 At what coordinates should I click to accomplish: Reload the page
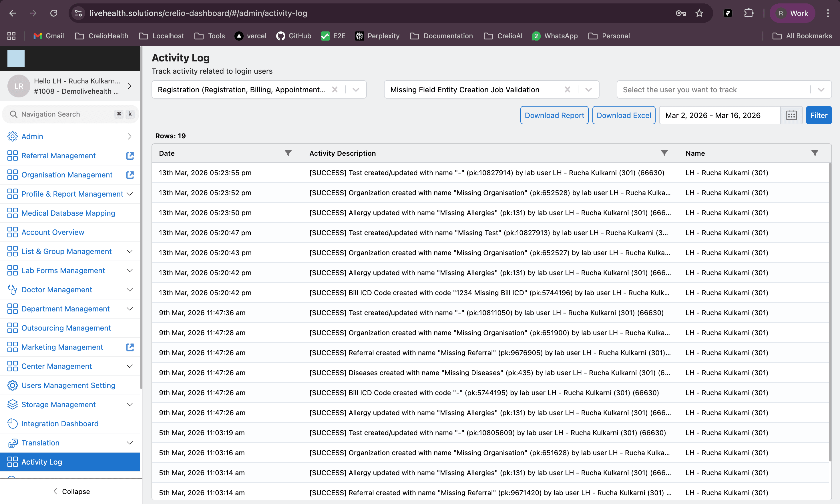54,13
